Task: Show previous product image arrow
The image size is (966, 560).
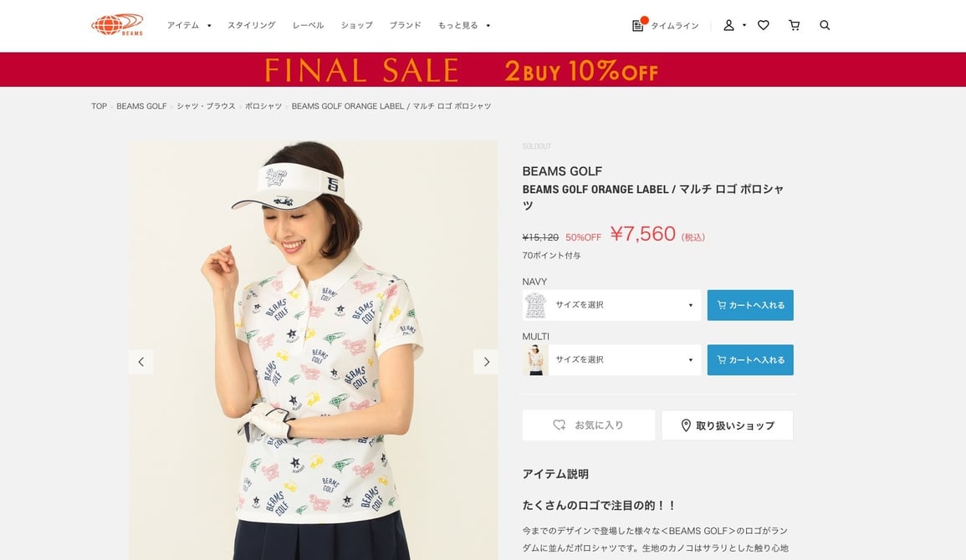Action: coord(141,362)
